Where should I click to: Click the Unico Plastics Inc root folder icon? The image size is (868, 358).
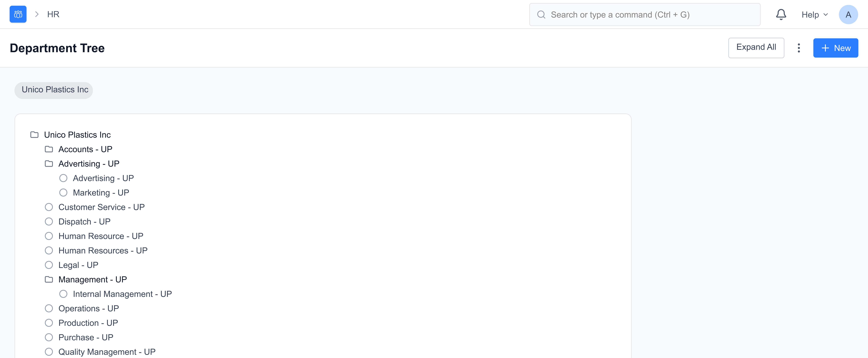34,135
